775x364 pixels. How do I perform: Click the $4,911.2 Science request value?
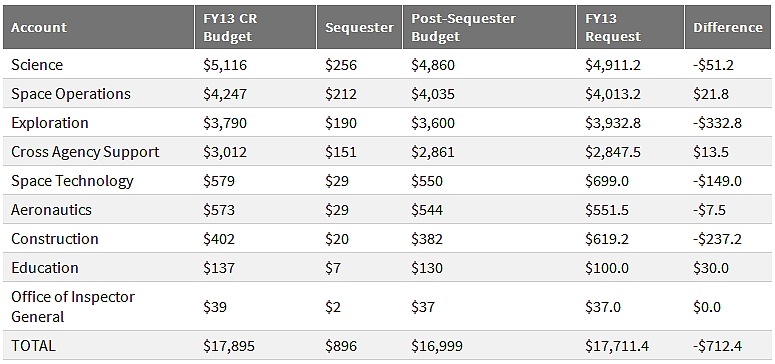tap(613, 65)
